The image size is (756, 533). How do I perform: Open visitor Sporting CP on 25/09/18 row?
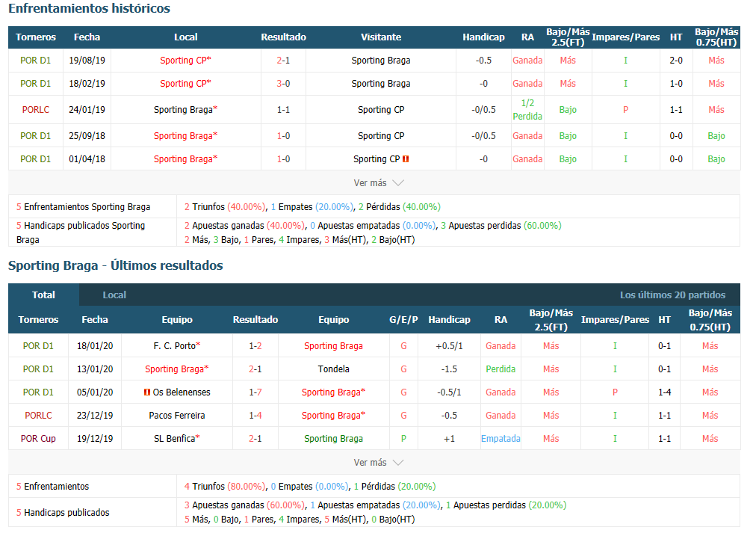381,135
